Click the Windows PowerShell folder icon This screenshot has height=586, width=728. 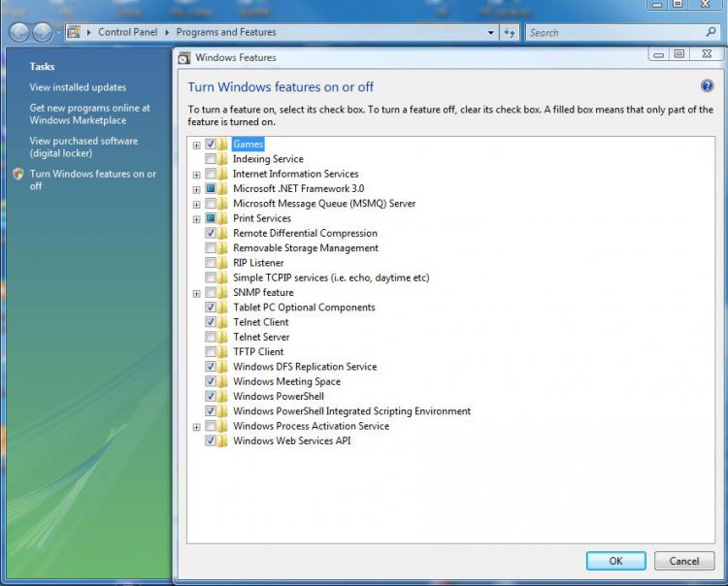click(223, 396)
